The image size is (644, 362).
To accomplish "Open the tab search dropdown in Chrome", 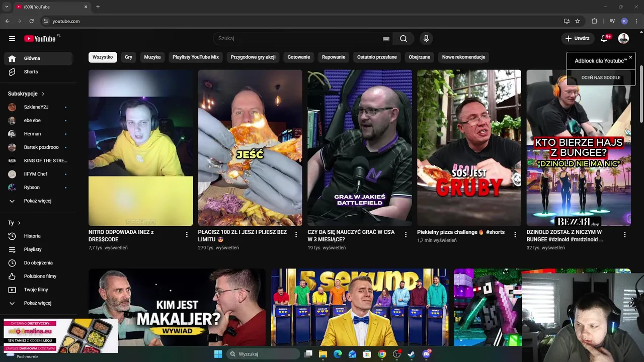I will (7, 7).
